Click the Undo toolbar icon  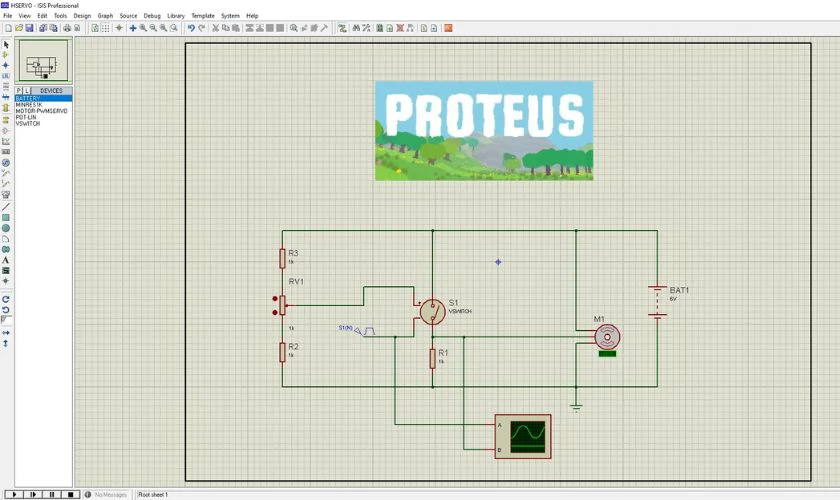coord(191,28)
